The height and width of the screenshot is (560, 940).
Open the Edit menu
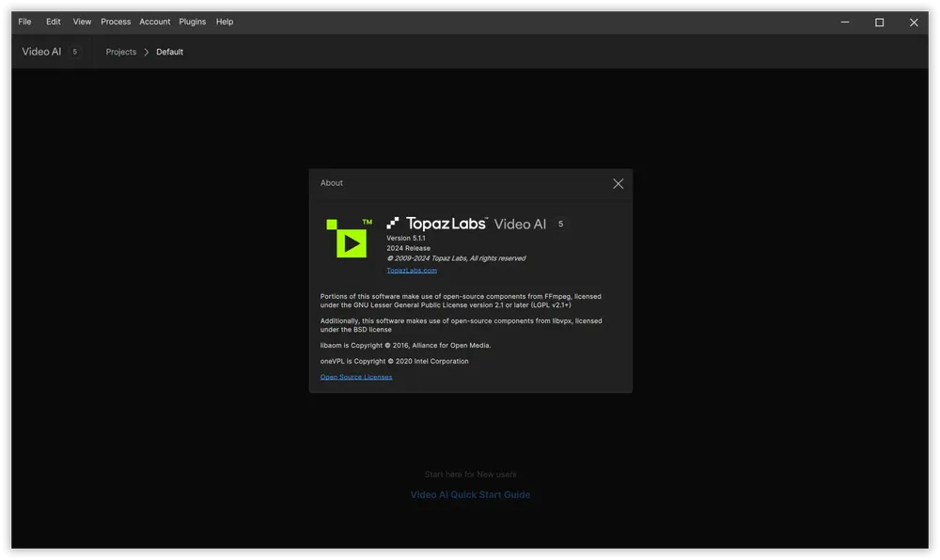click(x=54, y=22)
